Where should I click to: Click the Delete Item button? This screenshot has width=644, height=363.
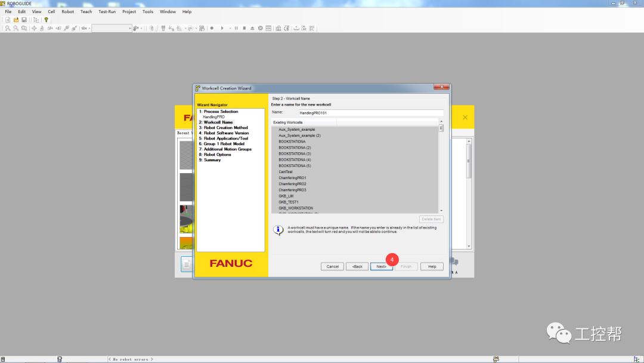click(x=431, y=219)
